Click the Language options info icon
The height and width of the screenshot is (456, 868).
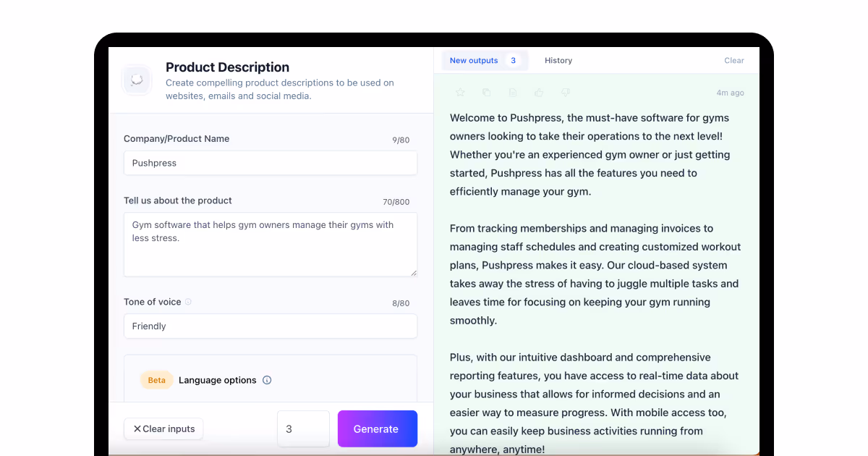pyautogui.click(x=267, y=380)
